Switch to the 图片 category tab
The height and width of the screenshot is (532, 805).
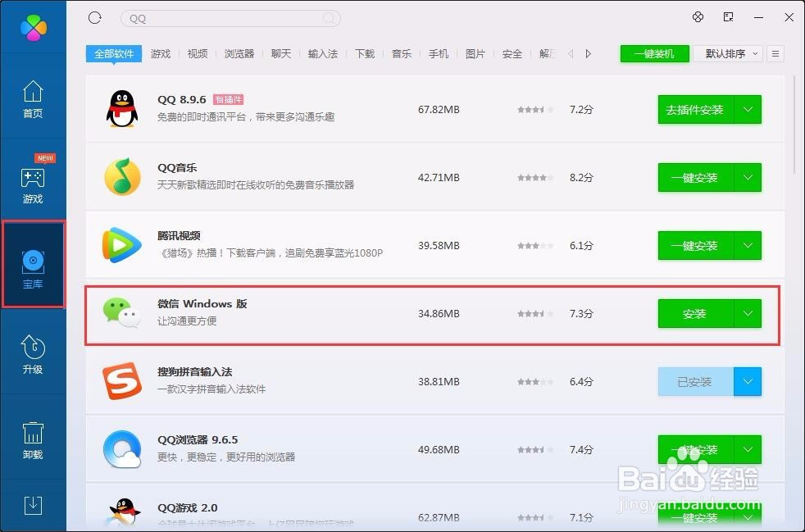[x=475, y=53]
